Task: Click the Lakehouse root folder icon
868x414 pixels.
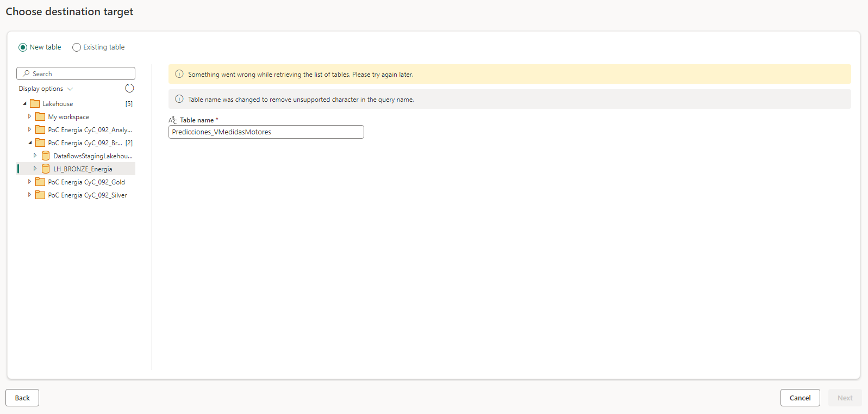Action: (35, 103)
